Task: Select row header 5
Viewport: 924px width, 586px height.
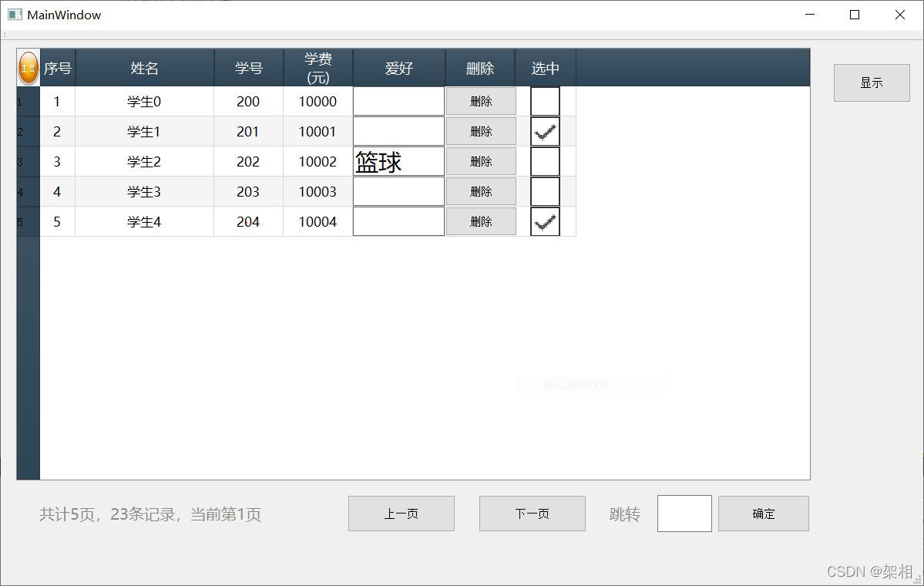Action: click(x=29, y=221)
